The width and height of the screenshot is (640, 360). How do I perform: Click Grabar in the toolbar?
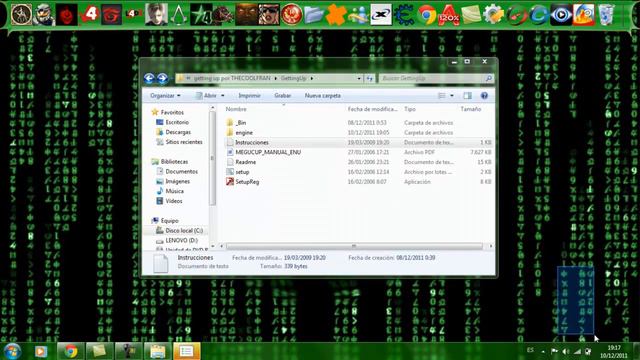282,96
